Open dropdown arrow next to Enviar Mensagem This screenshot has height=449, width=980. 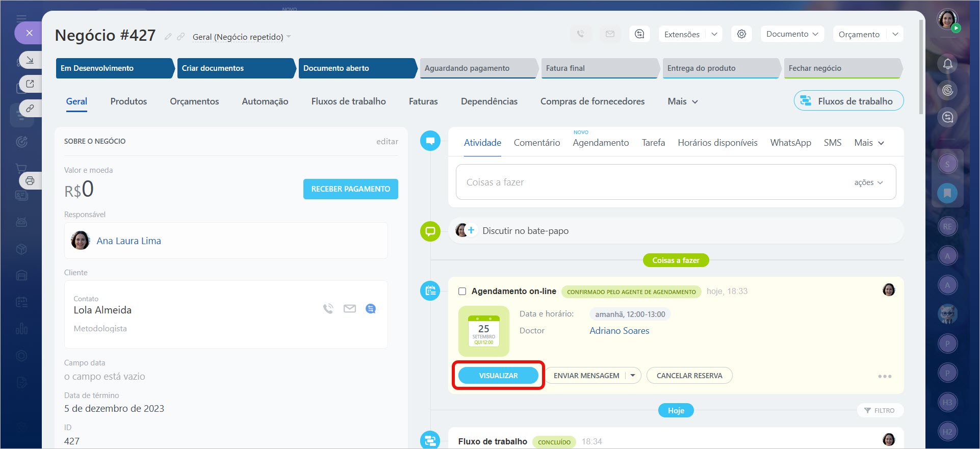633,376
